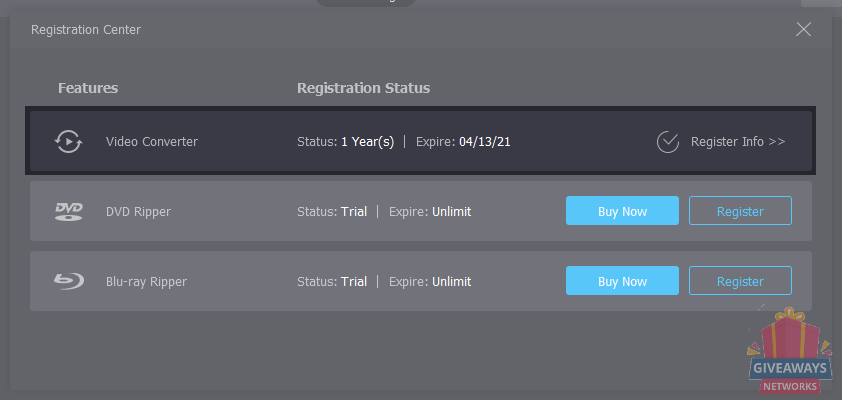Register the DVD Ripper feature

pyautogui.click(x=740, y=210)
